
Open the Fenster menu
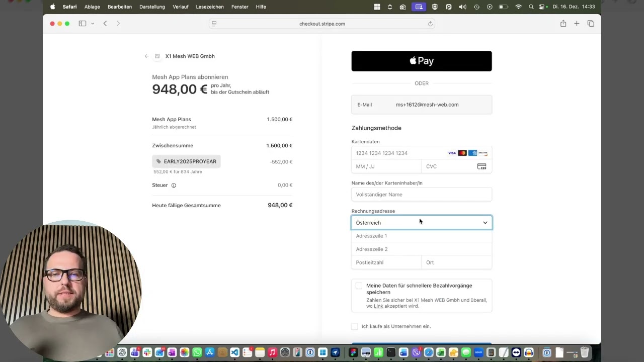(239, 7)
